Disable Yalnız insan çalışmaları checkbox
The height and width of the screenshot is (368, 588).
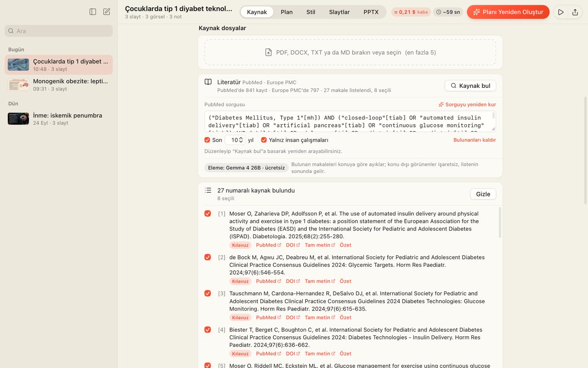tap(264, 140)
